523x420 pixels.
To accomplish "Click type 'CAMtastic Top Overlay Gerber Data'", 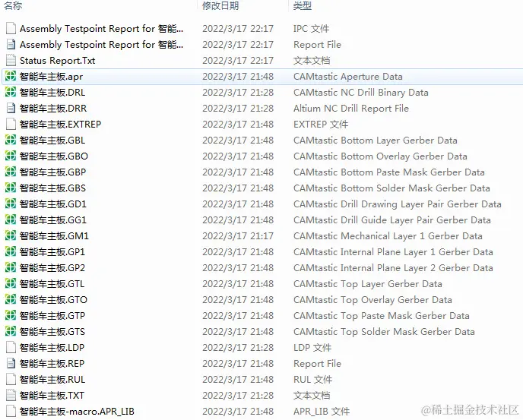I will click(373, 300).
